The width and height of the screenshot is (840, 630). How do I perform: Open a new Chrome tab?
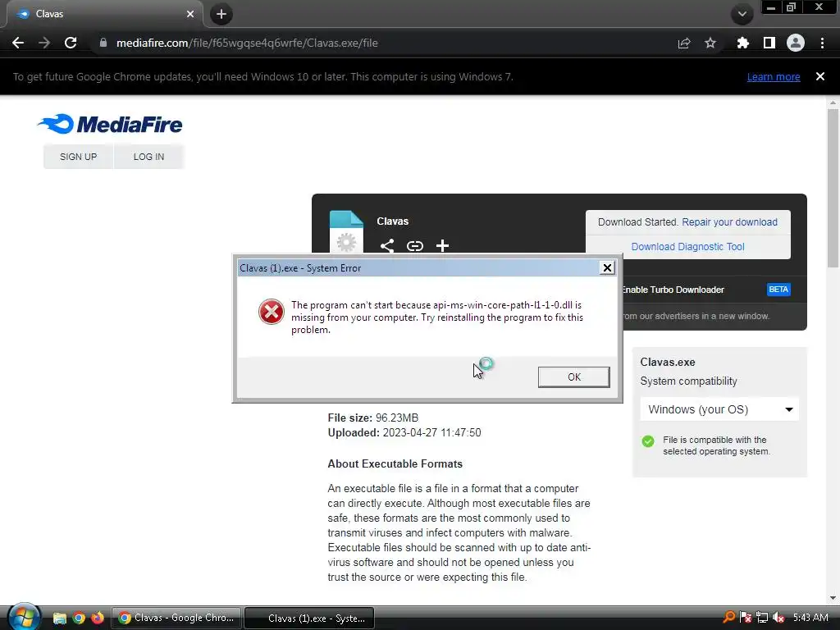click(x=221, y=15)
